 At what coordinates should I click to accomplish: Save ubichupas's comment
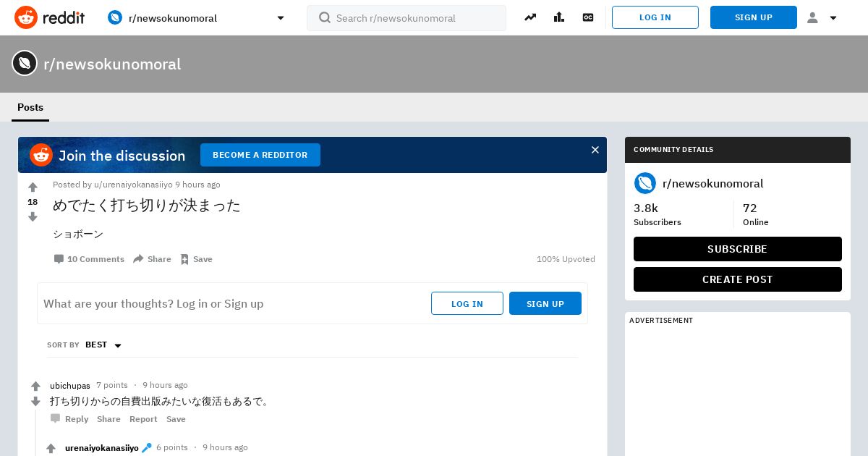tap(176, 419)
